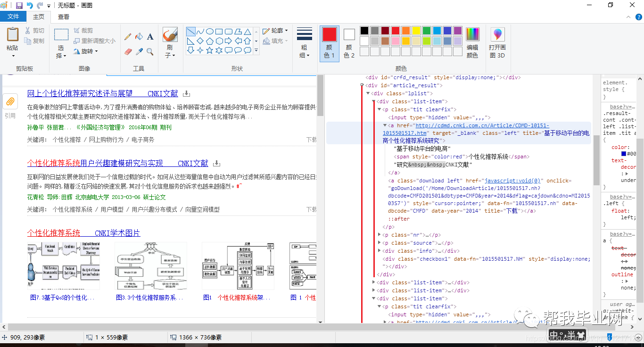Save the drawing from quick access toolbar
Viewport: 644px width, 347px height.
(19, 5)
